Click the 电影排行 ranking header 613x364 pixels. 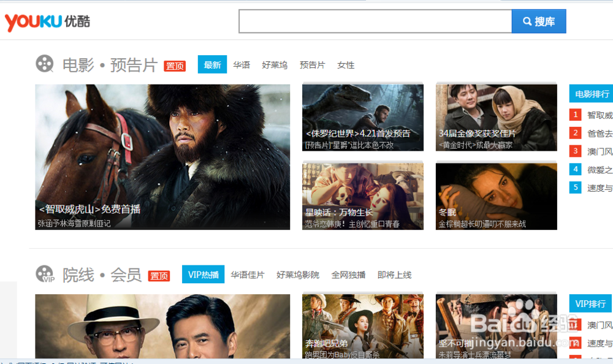coord(591,94)
